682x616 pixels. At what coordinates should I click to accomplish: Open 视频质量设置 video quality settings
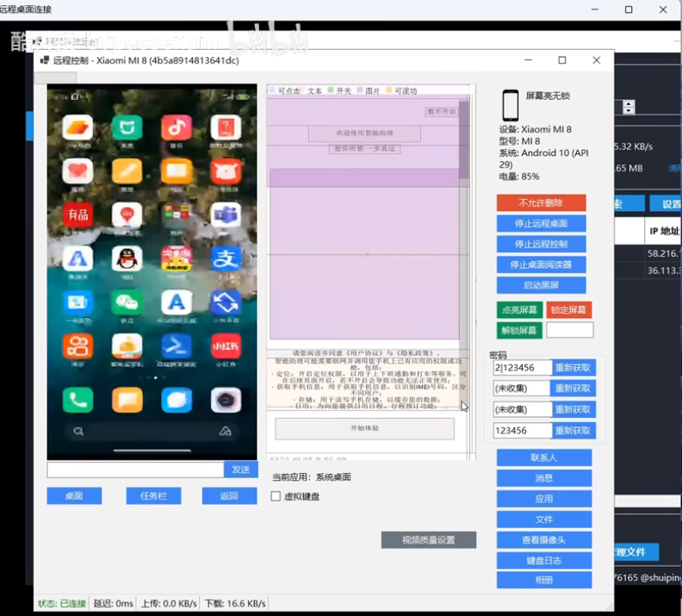pos(428,540)
